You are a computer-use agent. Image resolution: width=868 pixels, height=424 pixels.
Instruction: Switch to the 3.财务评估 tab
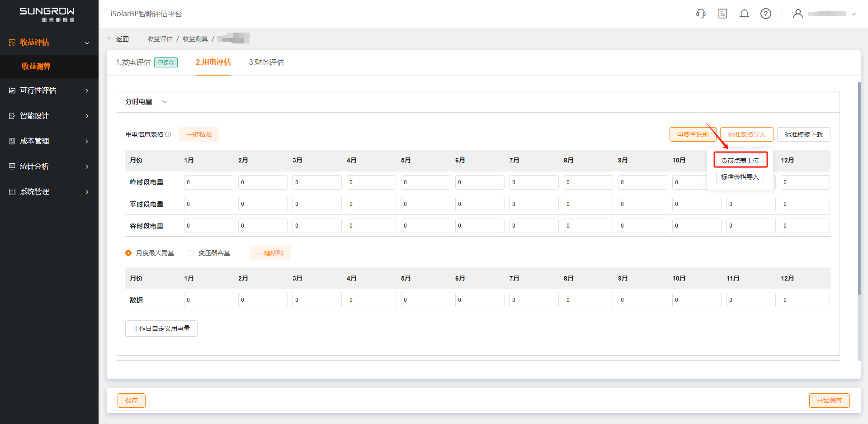pos(266,62)
